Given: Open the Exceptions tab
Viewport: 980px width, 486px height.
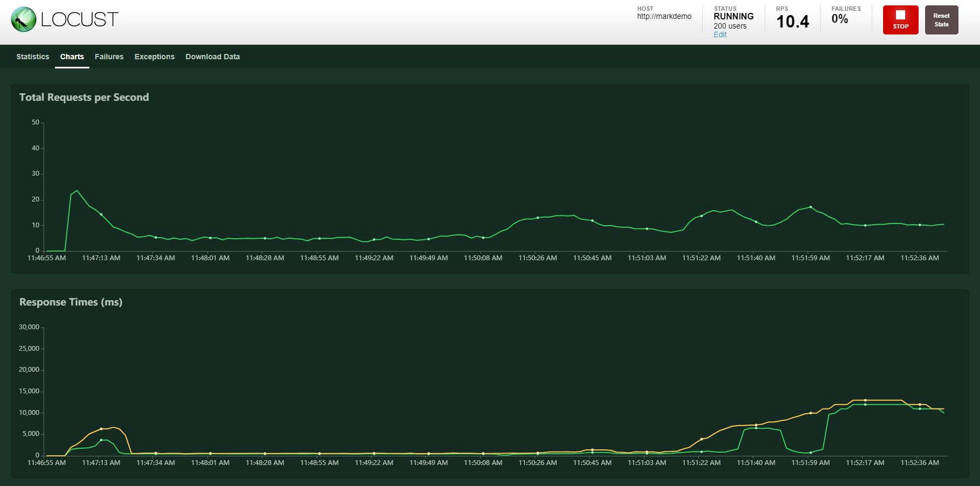Looking at the screenshot, I should point(155,57).
